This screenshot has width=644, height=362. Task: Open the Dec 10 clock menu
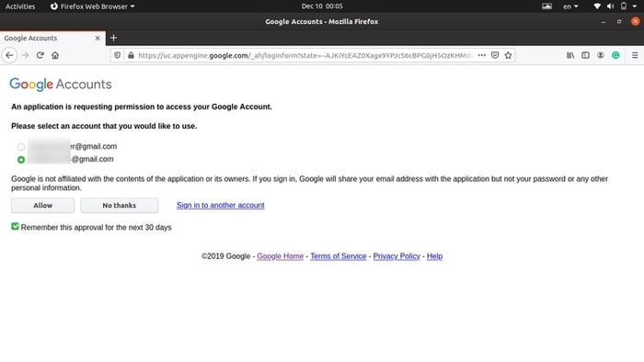[322, 6]
